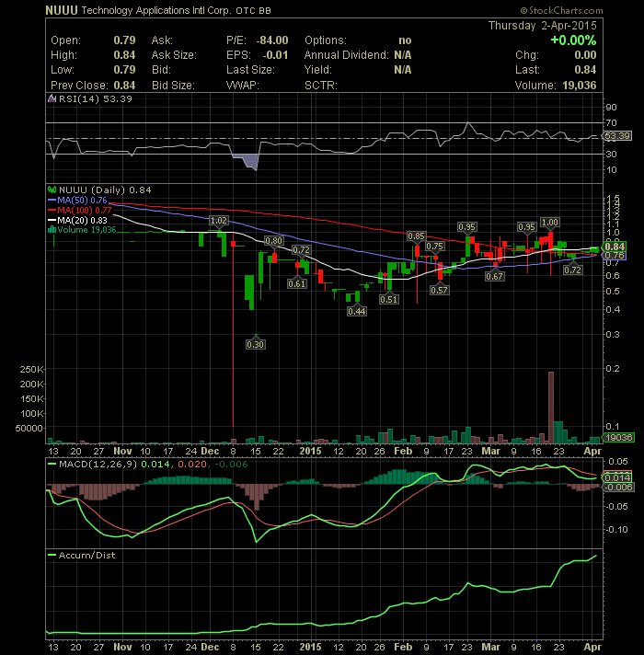Click the MA(20) 0.83 legend label
The image size is (644, 655).
pyautogui.click(x=82, y=220)
